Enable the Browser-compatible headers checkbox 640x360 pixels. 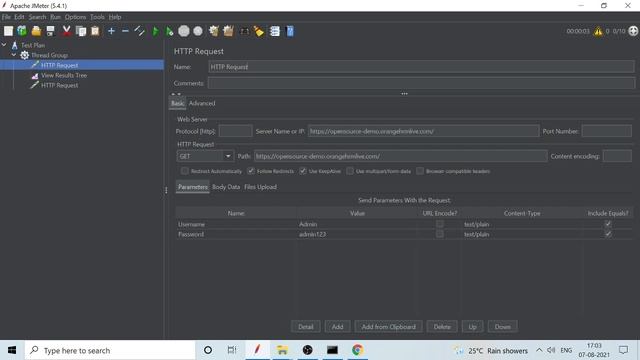tap(420, 171)
